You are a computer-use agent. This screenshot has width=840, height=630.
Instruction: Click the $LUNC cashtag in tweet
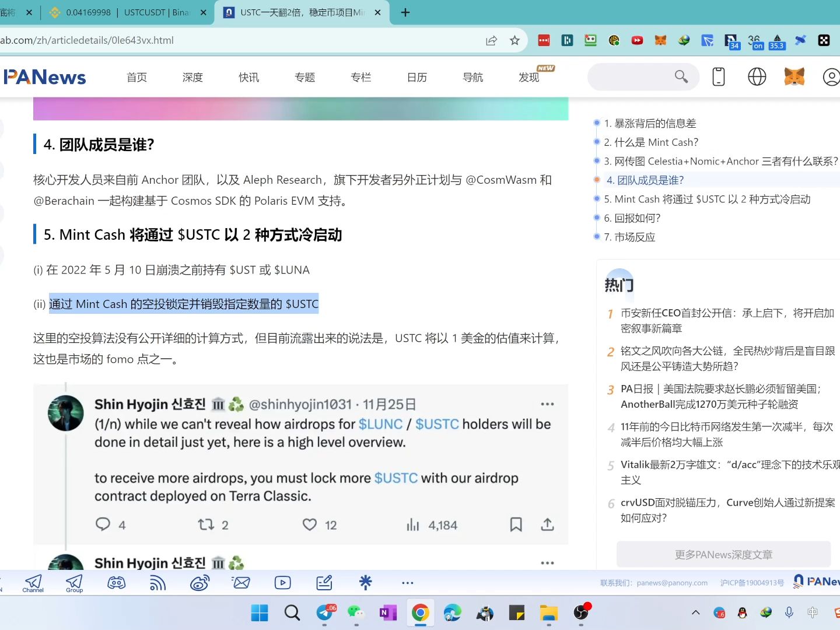pyautogui.click(x=380, y=424)
